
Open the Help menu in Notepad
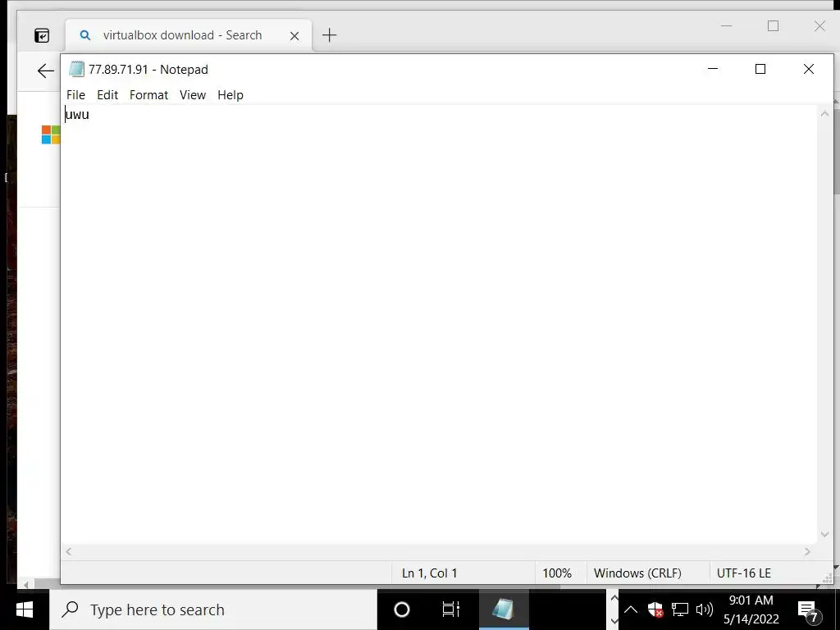[x=231, y=95]
